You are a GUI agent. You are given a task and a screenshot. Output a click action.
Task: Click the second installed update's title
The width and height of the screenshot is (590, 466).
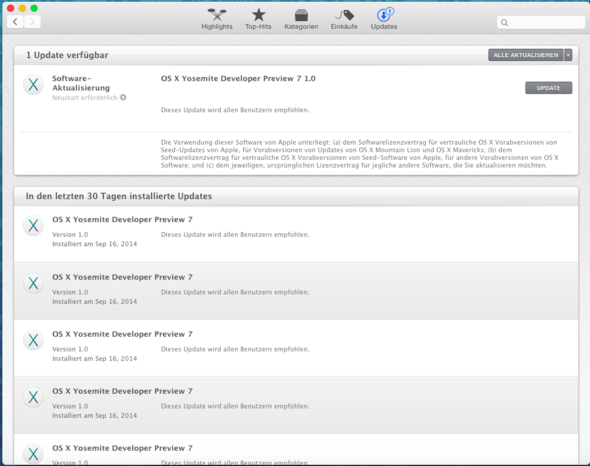click(x=122, y=277)
